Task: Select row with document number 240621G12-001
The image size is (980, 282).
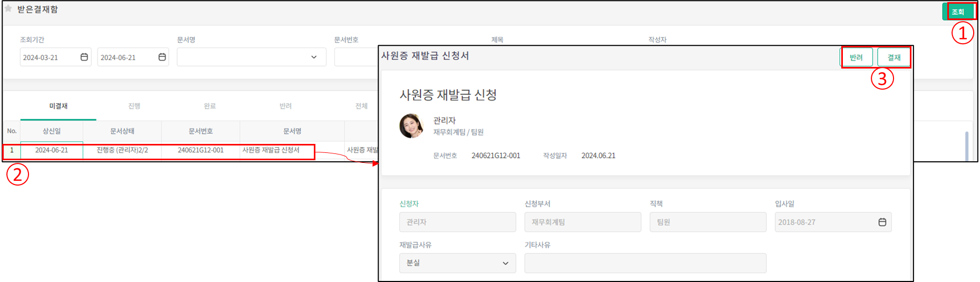Action: point(200,150)
